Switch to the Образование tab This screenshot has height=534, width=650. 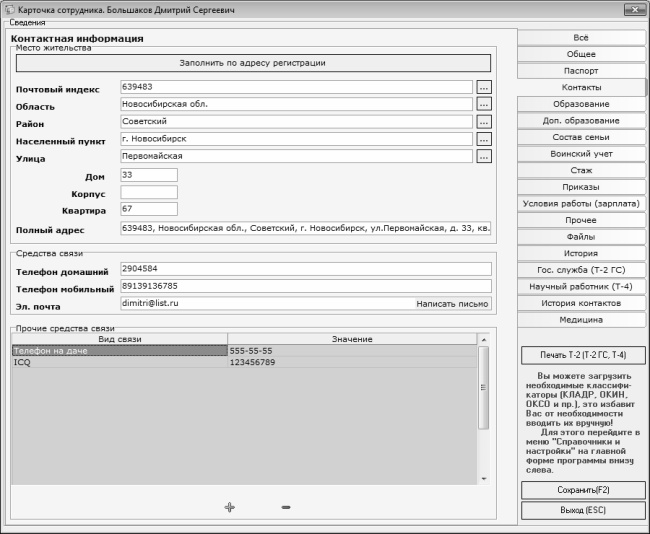pyautogui.click(x=581, y=104)
